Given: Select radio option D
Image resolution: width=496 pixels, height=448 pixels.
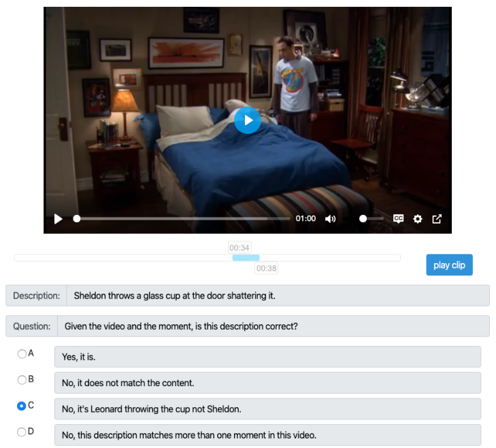Looking at the screenshot, I should pos(22,432).
